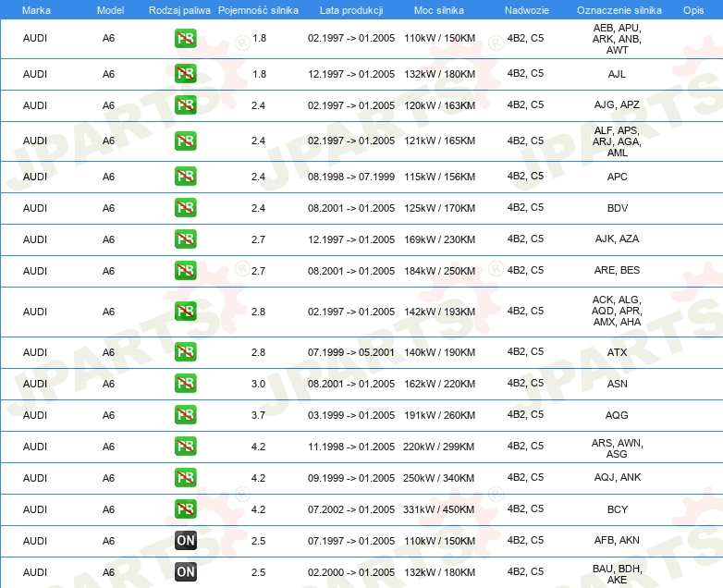The image size is (723, 588).
Task: Click production dates 03.1999 -> 01.2005
Action: pyautogui.click(x=351, y=414)
